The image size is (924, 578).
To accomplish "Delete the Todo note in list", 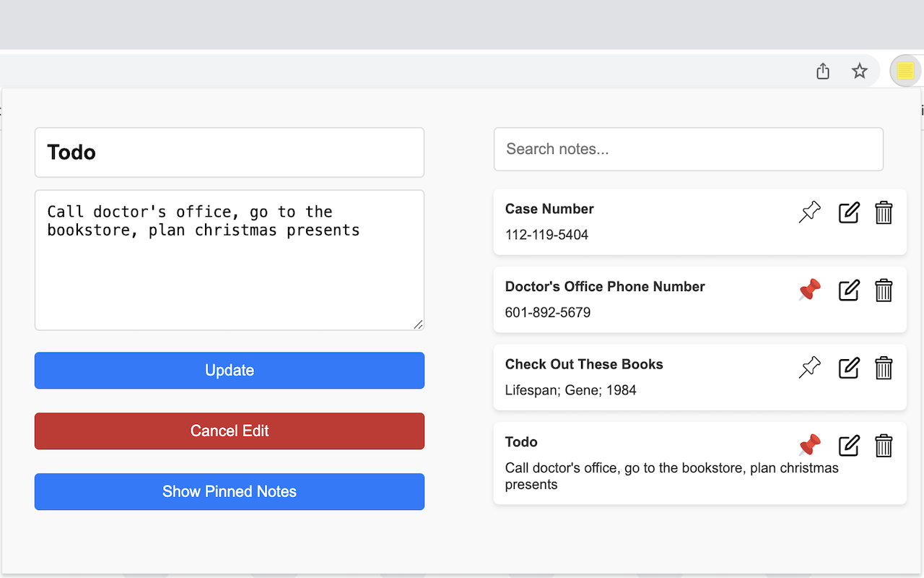I will (884, 446).
